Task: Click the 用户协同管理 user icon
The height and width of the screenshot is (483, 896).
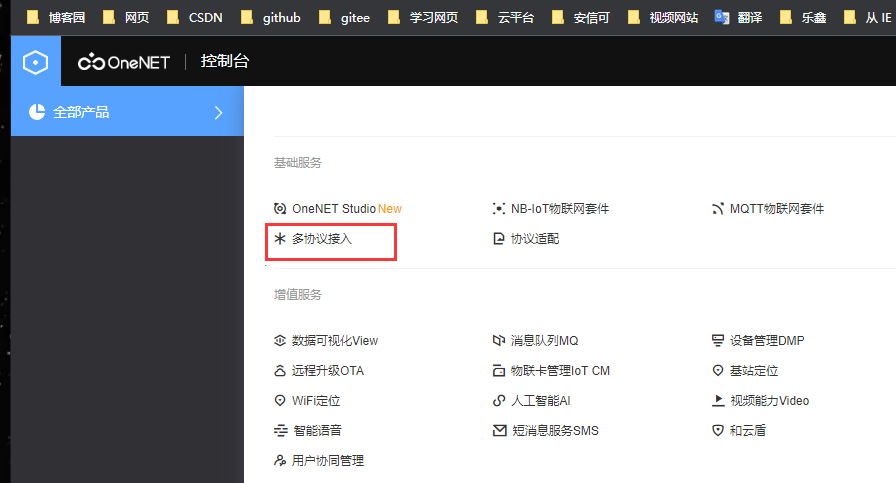Action: [279, 460]
